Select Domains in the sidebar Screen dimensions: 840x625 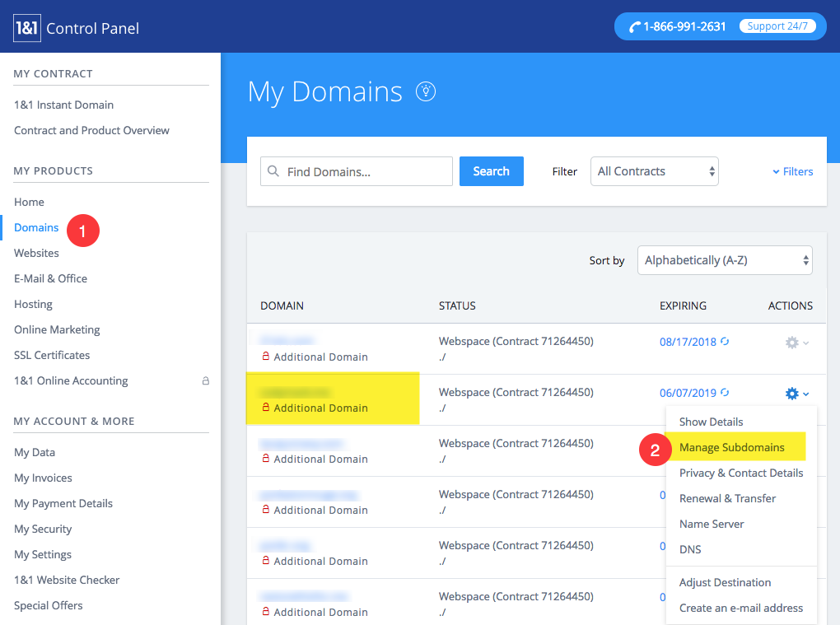point(36,227)
